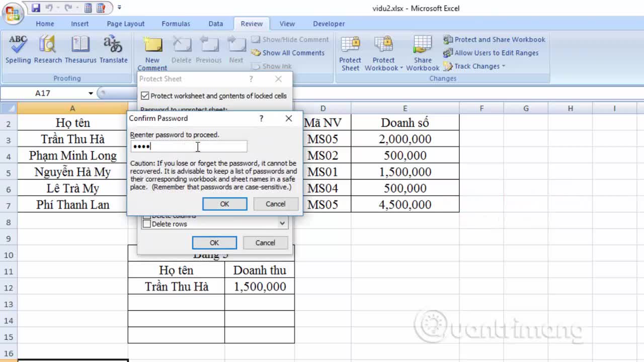This screenshot has width=644, height=362.
Task: Toggle Show Ink
Action: point(272,66)
